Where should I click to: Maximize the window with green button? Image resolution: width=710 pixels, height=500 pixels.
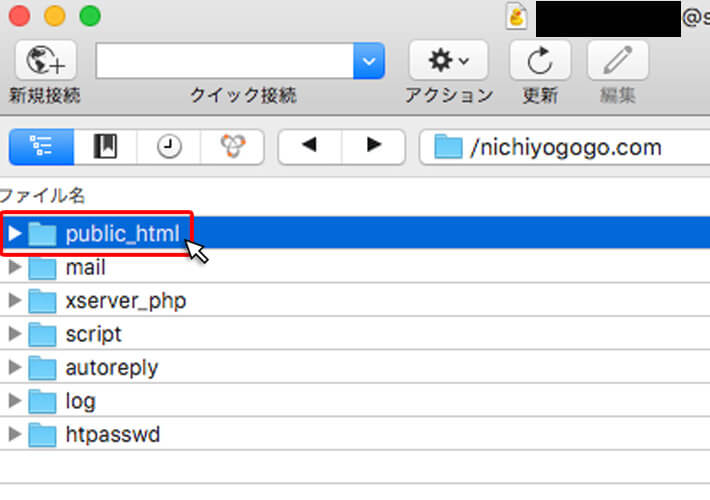coord(90,16)
